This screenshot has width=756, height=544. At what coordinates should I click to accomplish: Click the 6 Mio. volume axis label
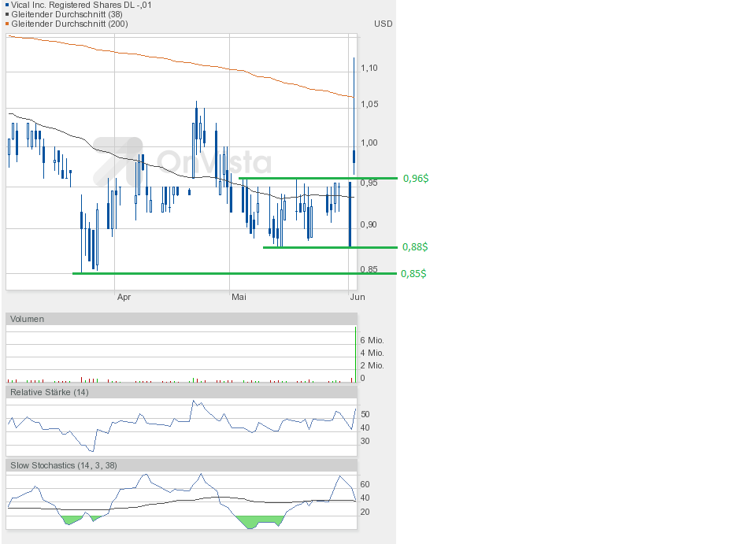(x=372, y=339)
